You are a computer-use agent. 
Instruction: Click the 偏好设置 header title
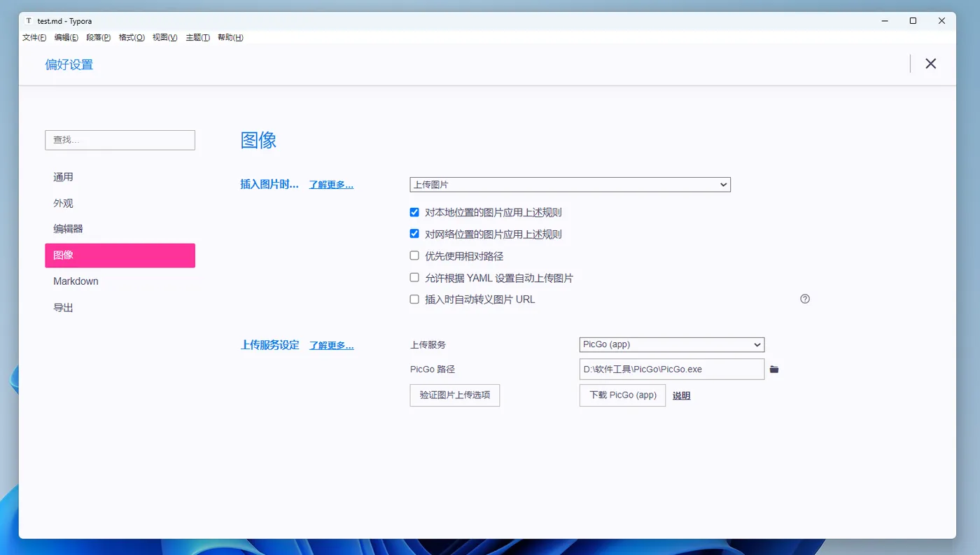click(69, 64)
